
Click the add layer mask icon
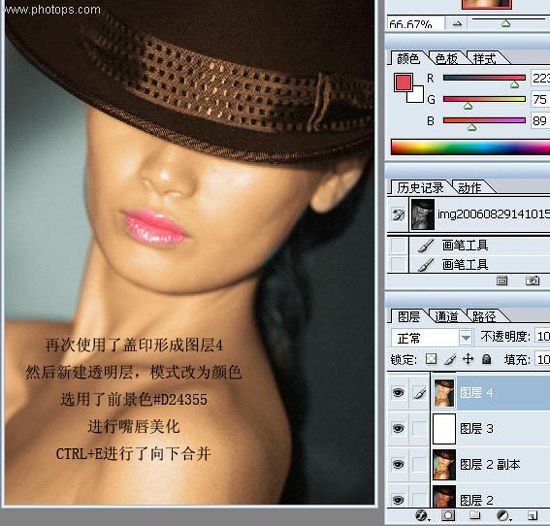(x=448, y=515)
